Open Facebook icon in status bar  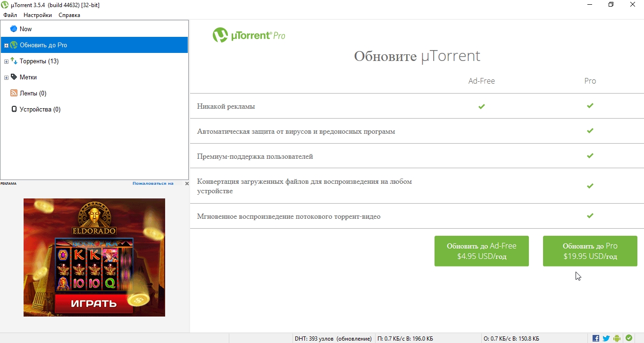point(596,338)
